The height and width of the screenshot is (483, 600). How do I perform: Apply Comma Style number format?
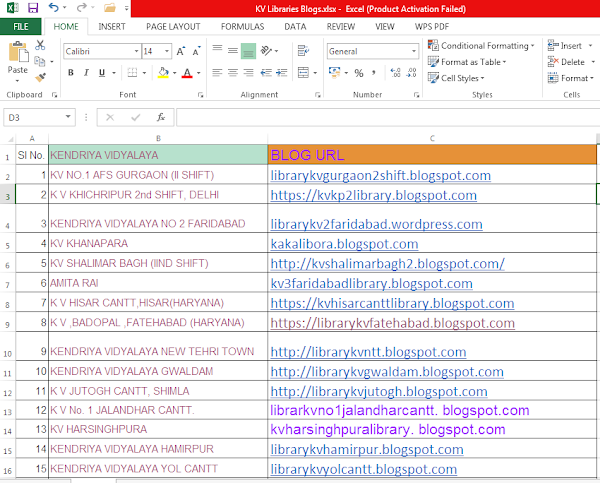[373, 73]
